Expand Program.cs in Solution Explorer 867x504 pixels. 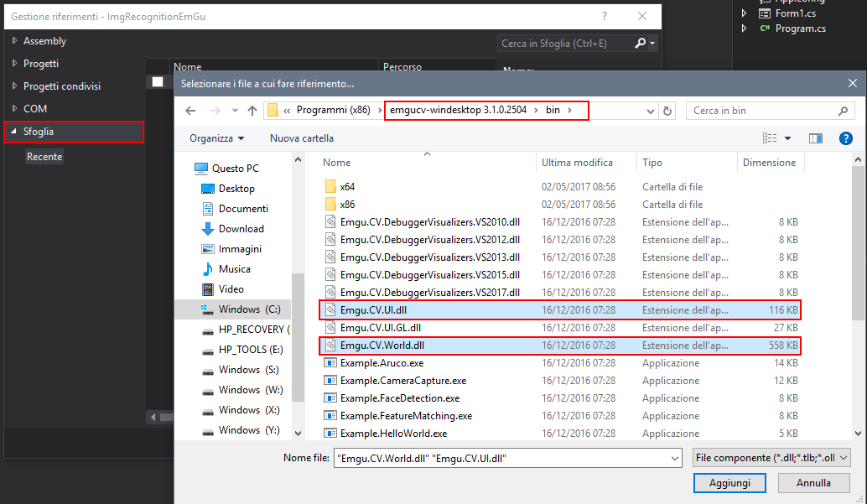745,29
